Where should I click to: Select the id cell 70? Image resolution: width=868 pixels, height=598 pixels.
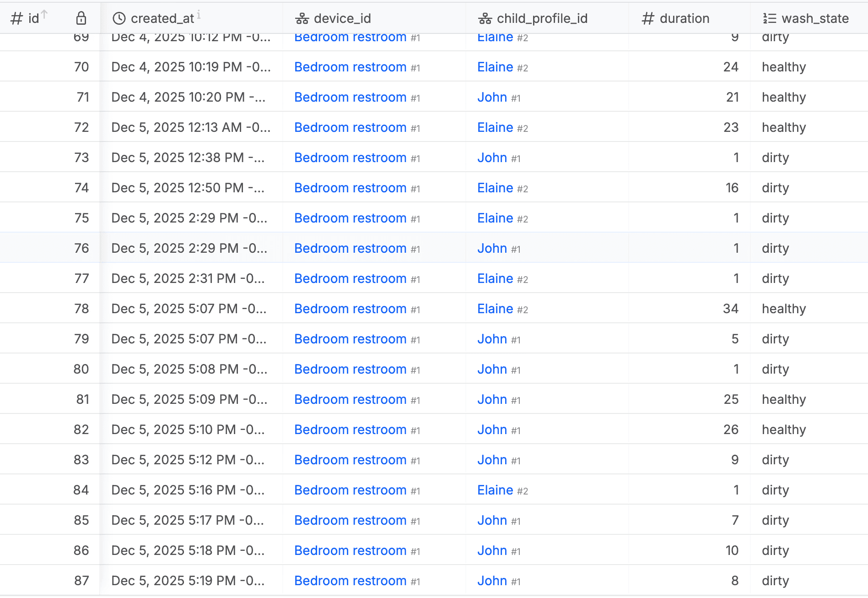click(50, 67)
